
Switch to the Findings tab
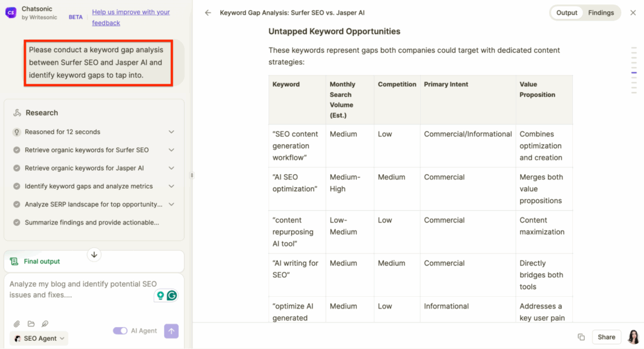[x=601, y=13]
